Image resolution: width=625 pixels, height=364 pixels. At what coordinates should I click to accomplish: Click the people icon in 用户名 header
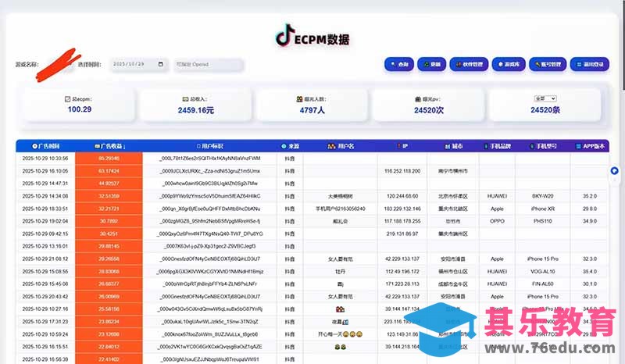pyautogui.click(x=331, y=146)
